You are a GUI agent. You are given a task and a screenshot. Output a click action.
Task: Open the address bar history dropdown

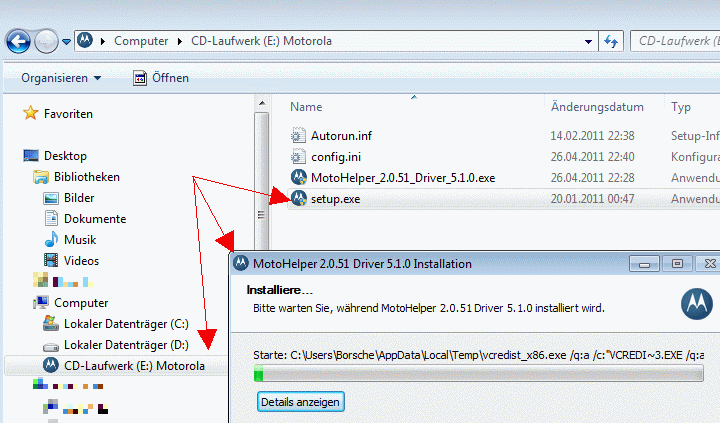(588, 42)
